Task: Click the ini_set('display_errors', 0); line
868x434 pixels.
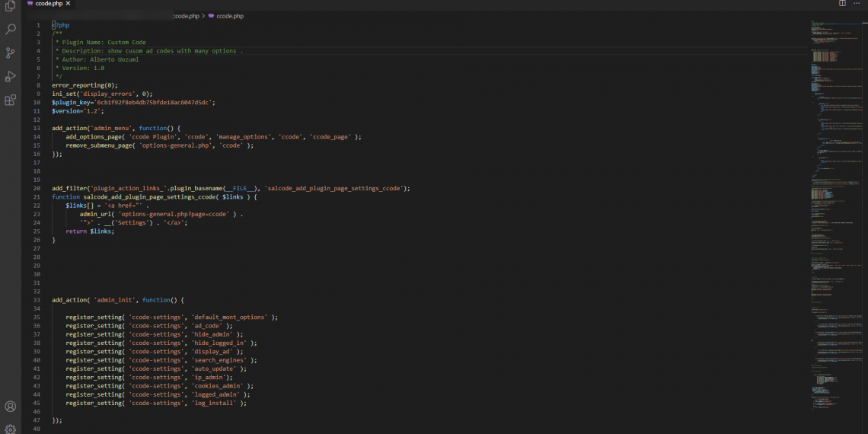Action: (102, 94)
